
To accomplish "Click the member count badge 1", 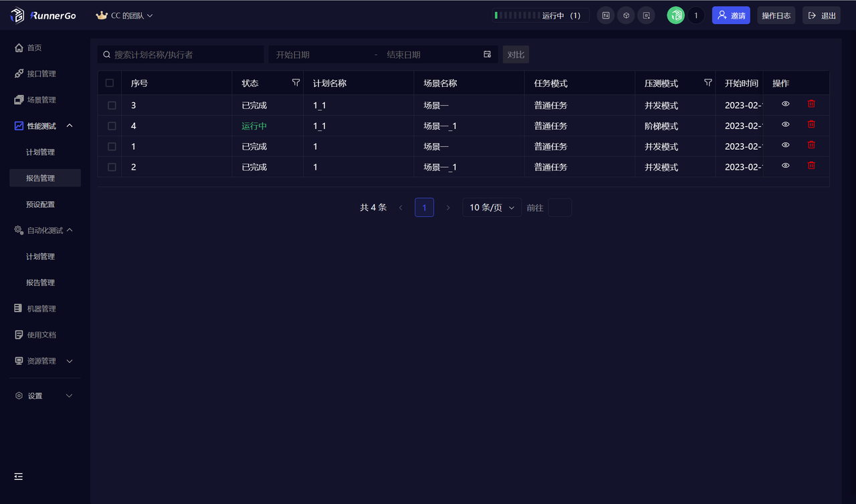I will [695, 15].
